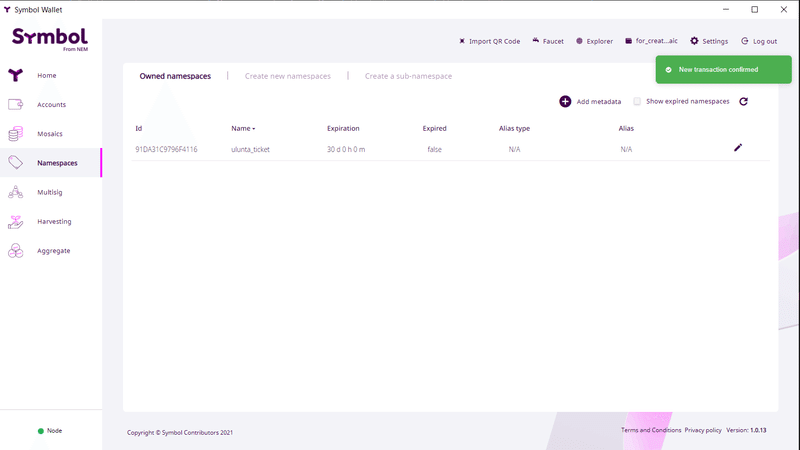Click the Symbol logo
Screen dimensions: 800x450
point(50,39)
